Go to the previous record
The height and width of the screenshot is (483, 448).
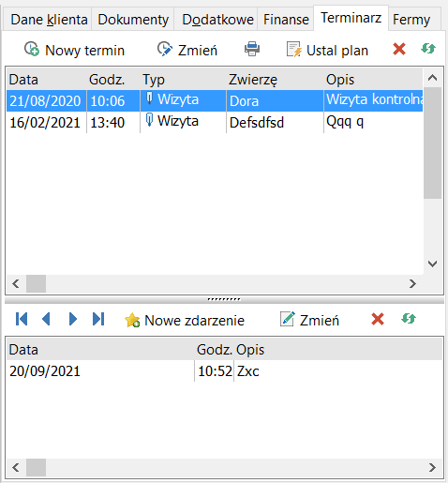tap(46, 319)
